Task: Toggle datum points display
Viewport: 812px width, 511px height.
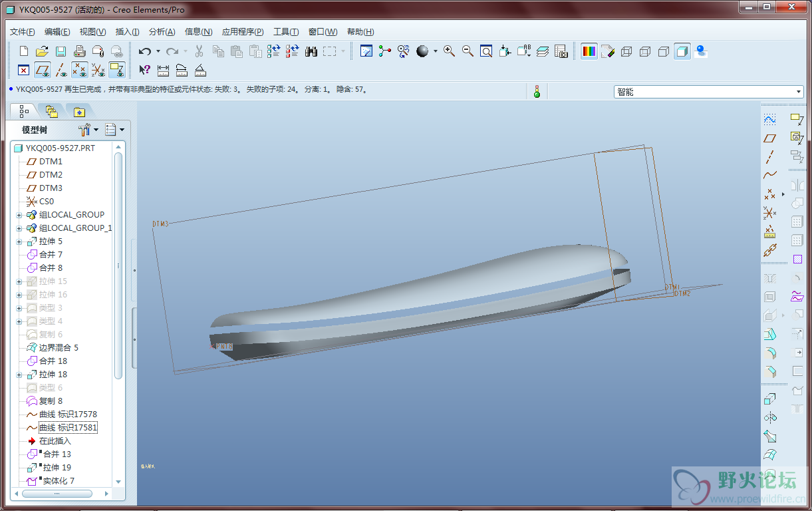Action: click(x=80, y=70)
